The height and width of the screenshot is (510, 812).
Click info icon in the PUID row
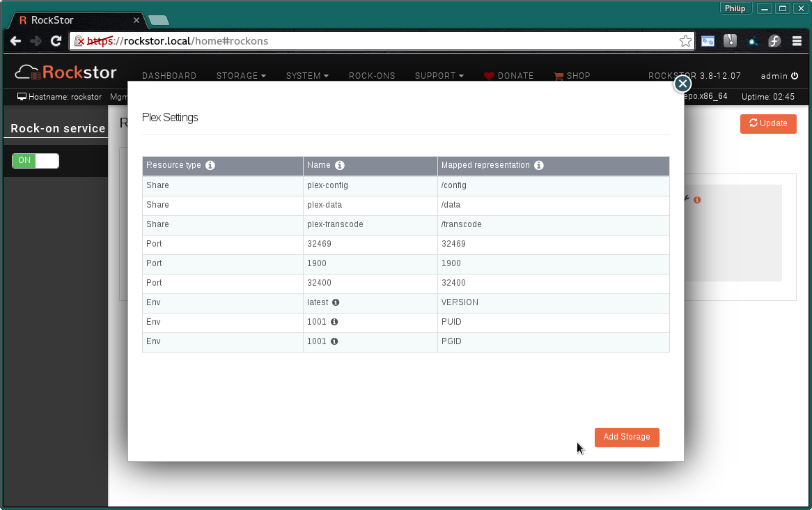334,322
